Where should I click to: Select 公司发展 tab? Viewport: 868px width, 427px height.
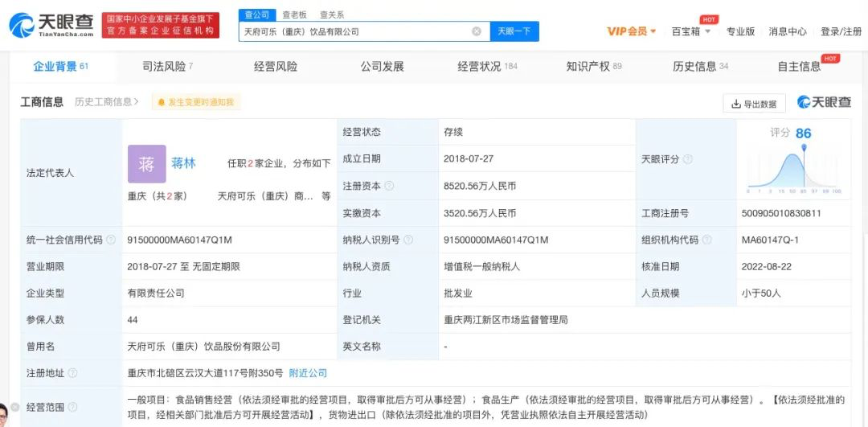point(382,67)
